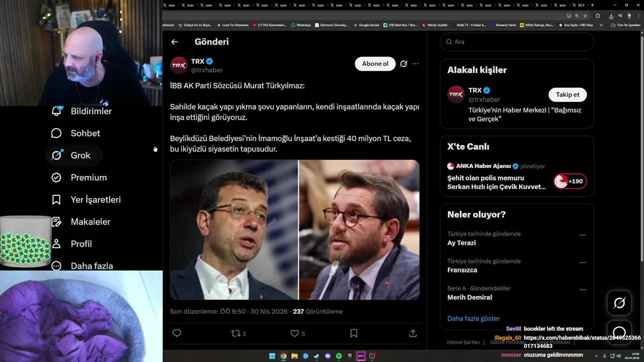Click TRX avatar in the post header
The width and height of the screenshot is (644, 362).
pos(179,65)
